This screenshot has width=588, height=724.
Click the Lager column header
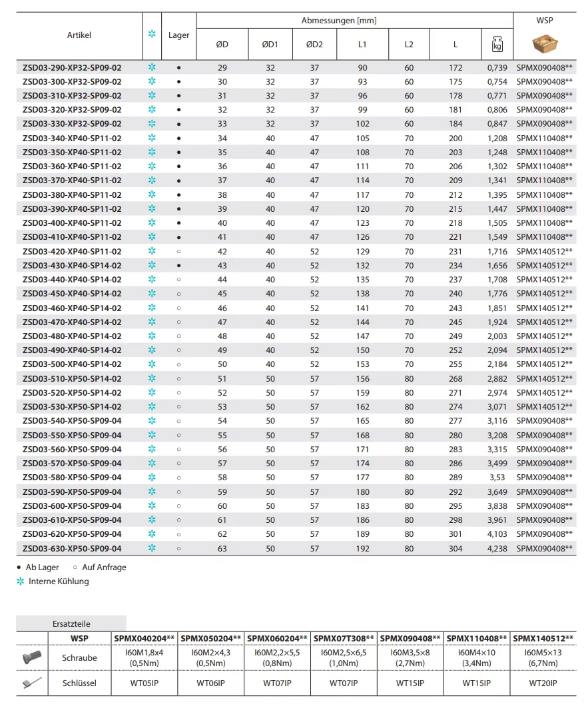pyautogui.click(x=179, y=35)
